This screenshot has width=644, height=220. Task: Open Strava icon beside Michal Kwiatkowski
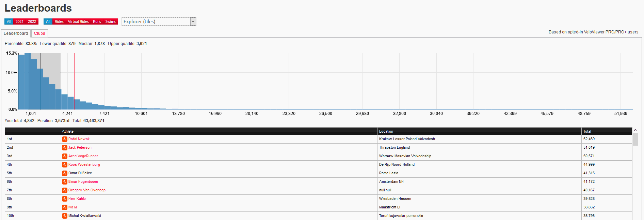pyautogui.click(x=64, y=216)
